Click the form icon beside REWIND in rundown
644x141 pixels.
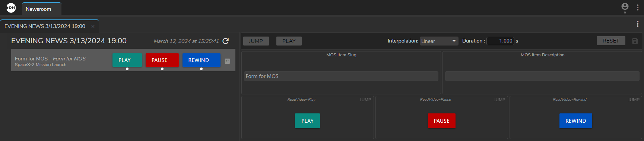click(228, 61)
